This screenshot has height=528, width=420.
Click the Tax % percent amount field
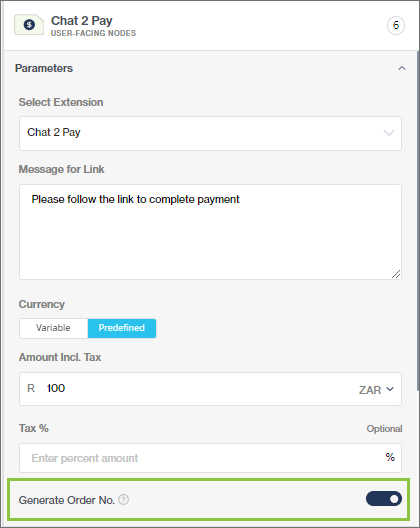210,458
